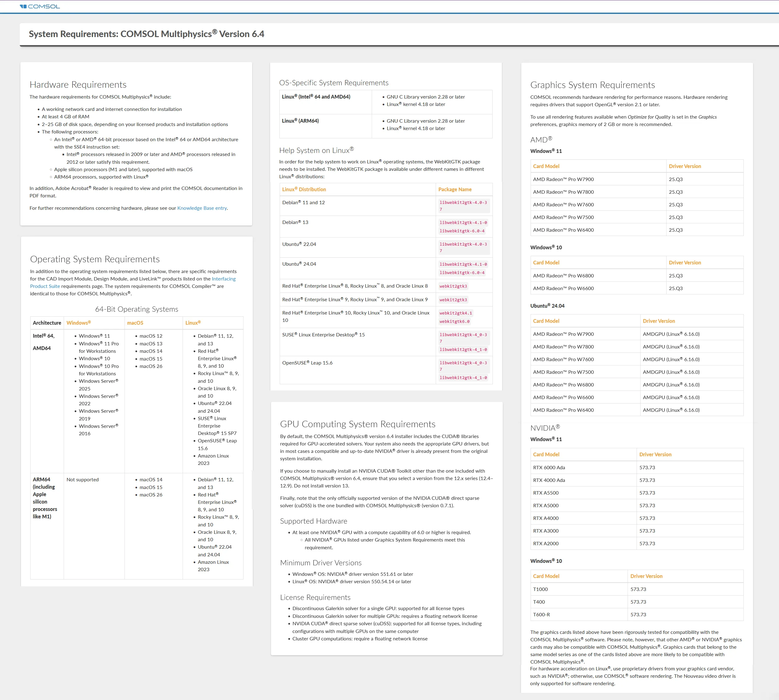Click the AMD Radeon Pro W7900 Windows 11 row
779x700 pixels.
coord(563,179)
